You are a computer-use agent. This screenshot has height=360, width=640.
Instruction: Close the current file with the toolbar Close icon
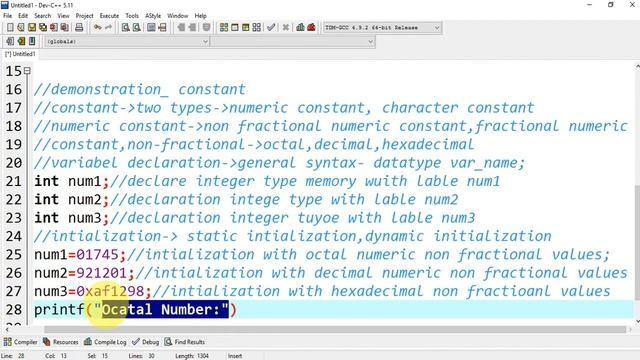tap(54, 27)
